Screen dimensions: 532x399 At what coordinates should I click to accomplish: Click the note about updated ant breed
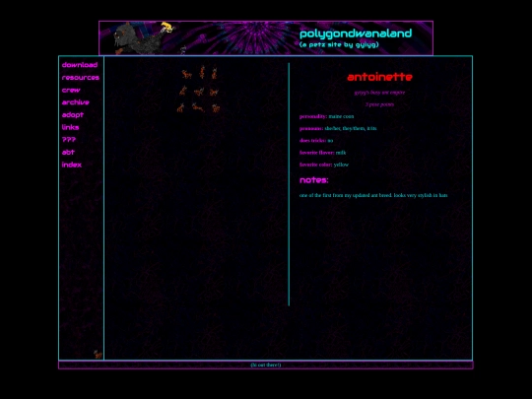pyautogui.click(x=373, y=195)
